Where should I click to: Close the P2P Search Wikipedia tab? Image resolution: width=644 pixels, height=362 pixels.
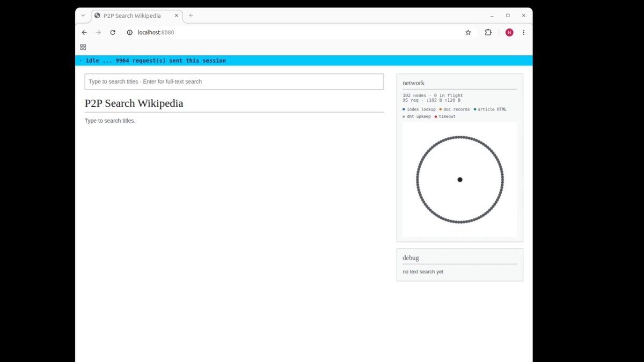[x=176, y=16]
